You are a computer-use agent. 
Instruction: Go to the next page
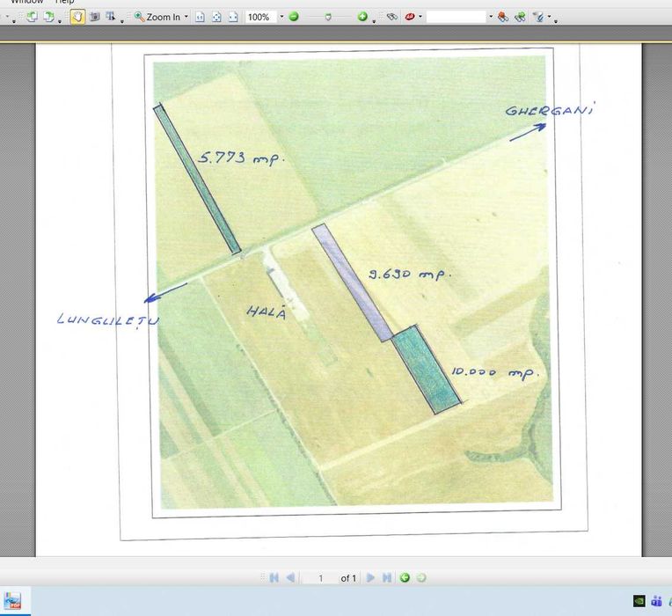[x=370, y=578]
